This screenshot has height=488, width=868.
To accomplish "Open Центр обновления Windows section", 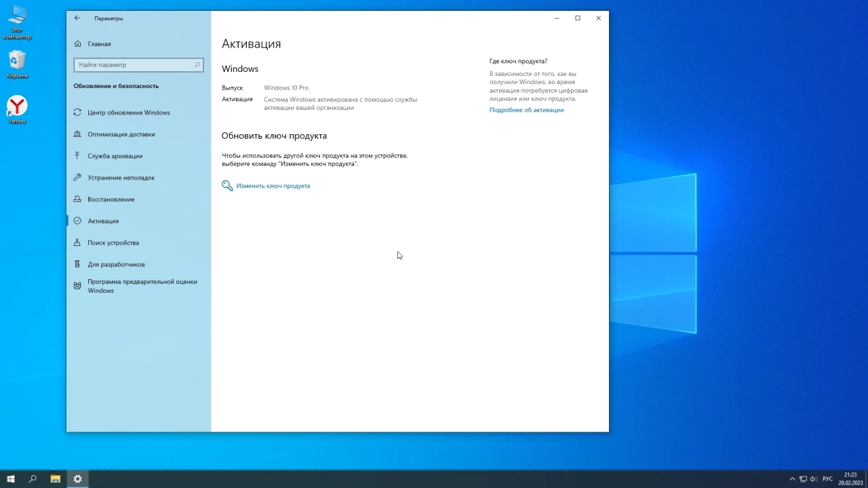I will coord(138,113).
